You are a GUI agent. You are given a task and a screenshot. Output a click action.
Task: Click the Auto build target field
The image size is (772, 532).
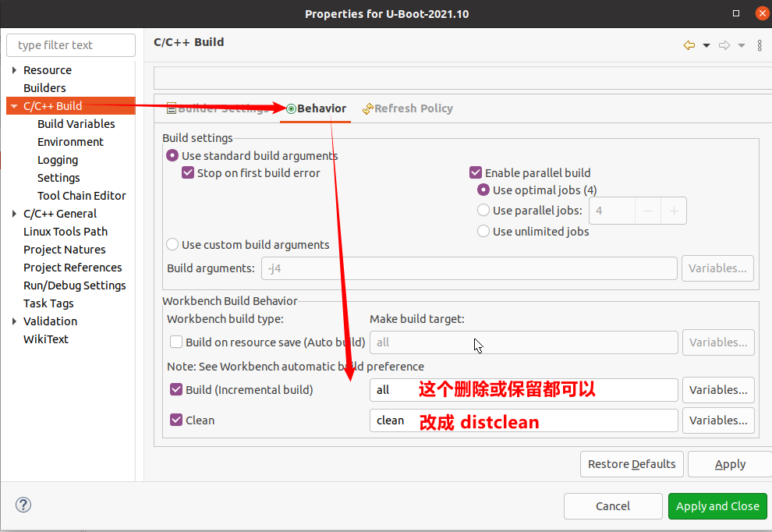(x=524, y=342)
